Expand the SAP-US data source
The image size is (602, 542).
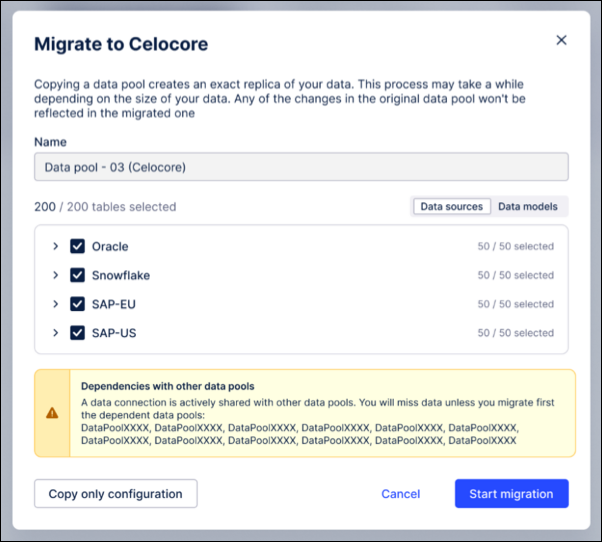(x=56, y=333)
